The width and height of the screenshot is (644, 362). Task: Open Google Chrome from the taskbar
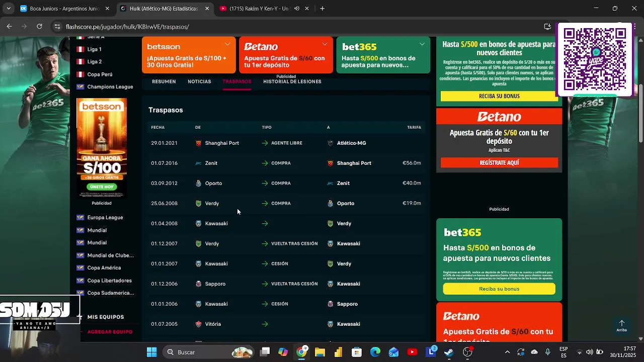(x=301, y=352)
